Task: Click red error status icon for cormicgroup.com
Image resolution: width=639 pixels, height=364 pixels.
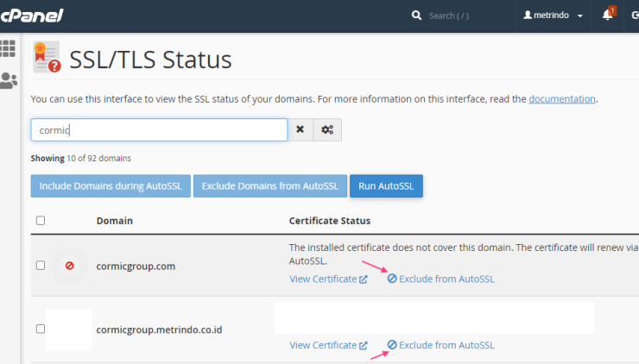Action: 70,266
